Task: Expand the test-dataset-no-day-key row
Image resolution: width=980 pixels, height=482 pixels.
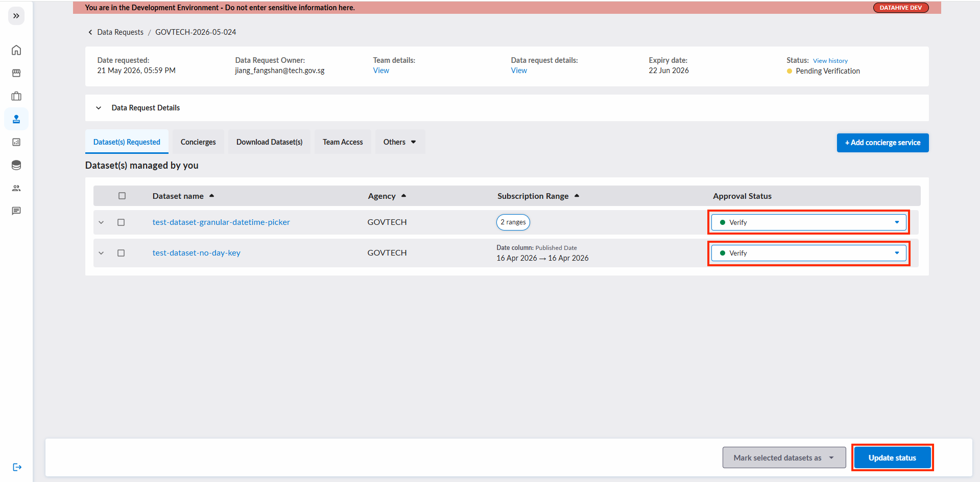Action: [101, 253]
